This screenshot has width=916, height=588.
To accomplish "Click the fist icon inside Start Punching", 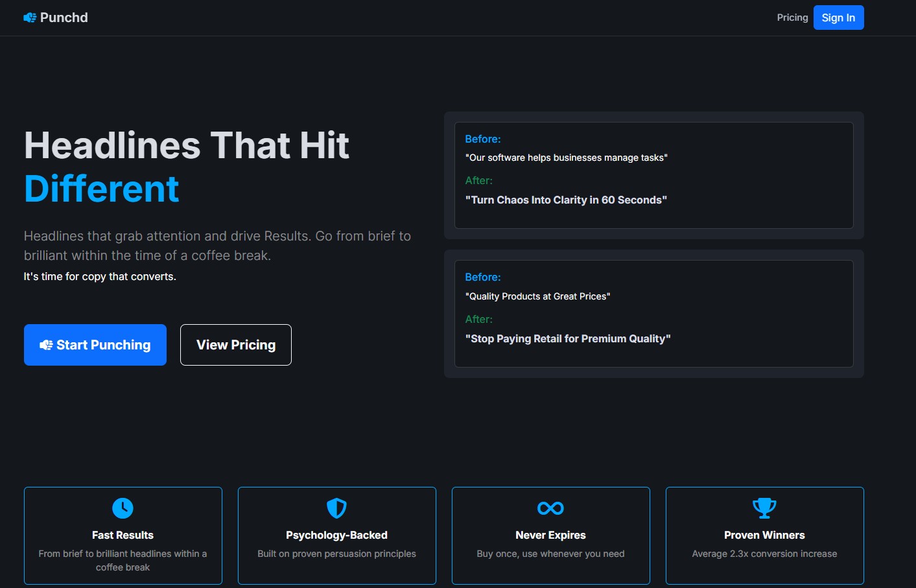I will click(x=46, y=345).
